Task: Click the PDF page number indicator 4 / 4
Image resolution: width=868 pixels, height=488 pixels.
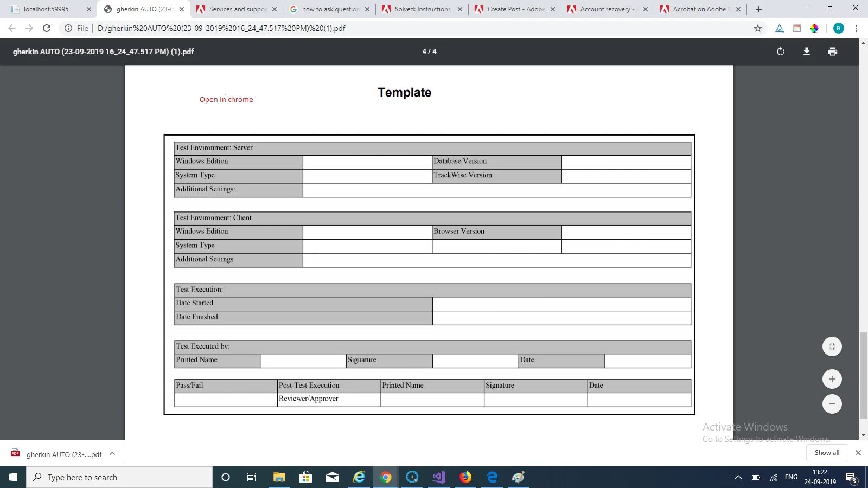Action: pos(429,52)
